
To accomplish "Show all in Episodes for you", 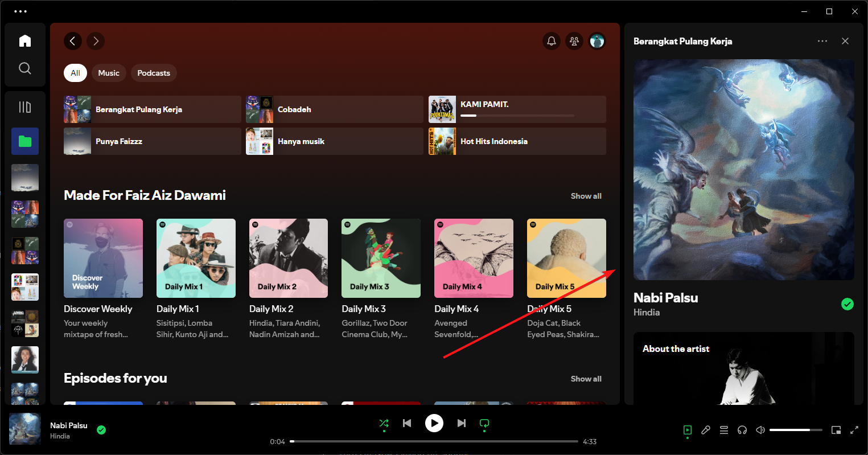I will 586,379.
